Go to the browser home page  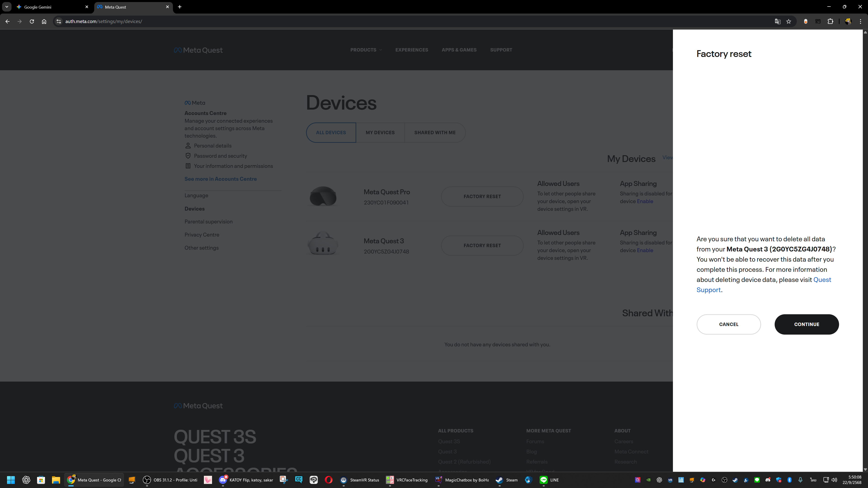pos(44,21)
